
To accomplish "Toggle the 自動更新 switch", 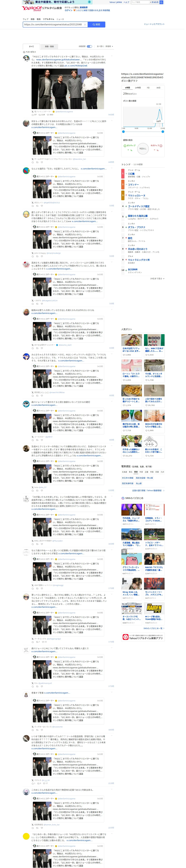I will click(90, 46).
